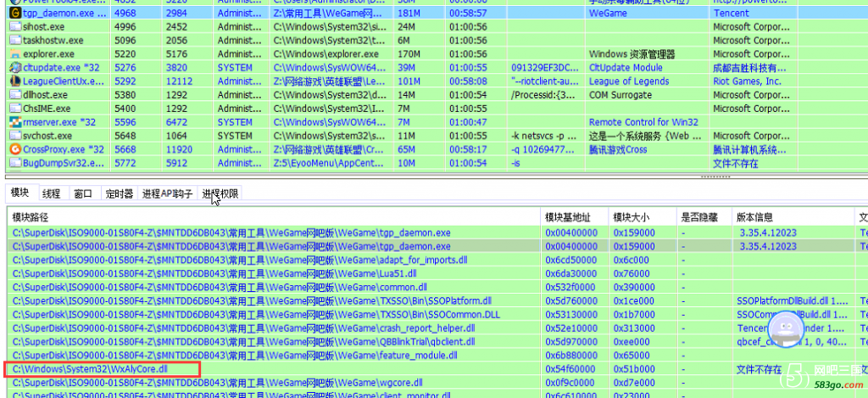Click the COM Surrogate description cell

(620, 95)
